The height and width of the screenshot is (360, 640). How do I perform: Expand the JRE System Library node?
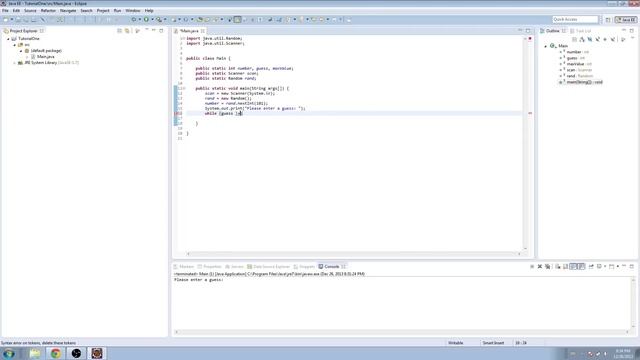15,63
